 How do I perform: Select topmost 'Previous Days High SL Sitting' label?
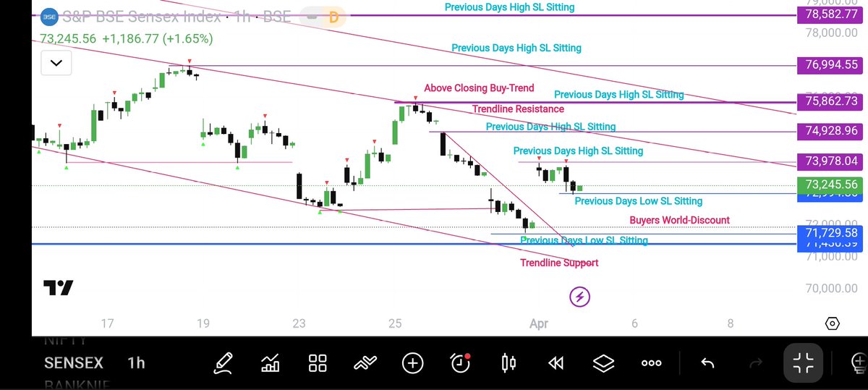(510, 7)
